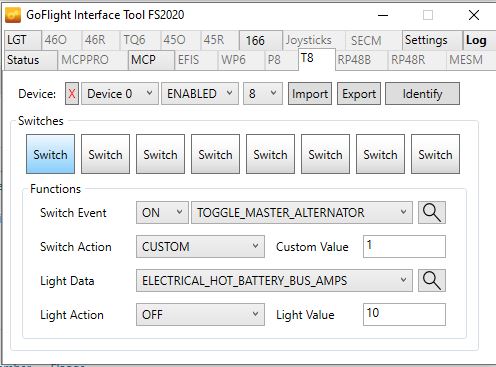The width and height of the screenshot is (496, 367).
Task: Minimize the GoFlight Interface Tool window
Action: click(x=383, y=15)
